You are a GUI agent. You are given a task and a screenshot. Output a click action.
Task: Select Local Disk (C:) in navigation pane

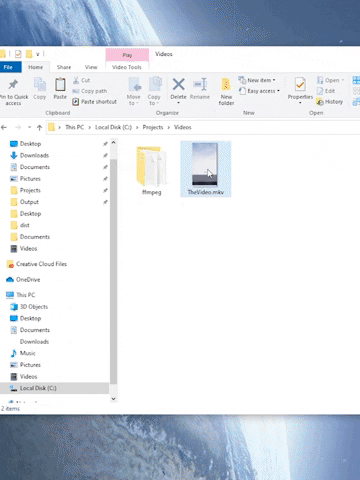pyautogui.click(x=33, y=388)
